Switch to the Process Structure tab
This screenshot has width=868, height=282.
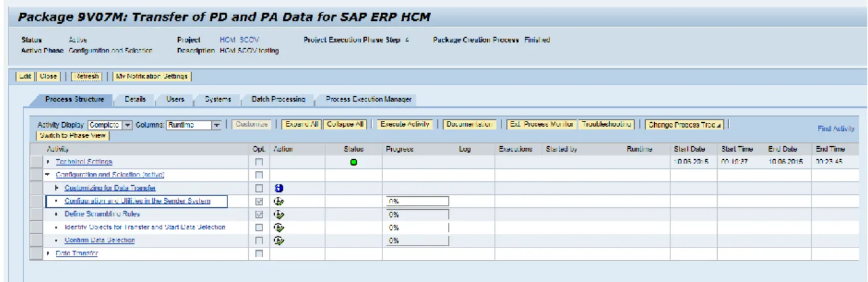pyautogui.click(x=75, y=99)
